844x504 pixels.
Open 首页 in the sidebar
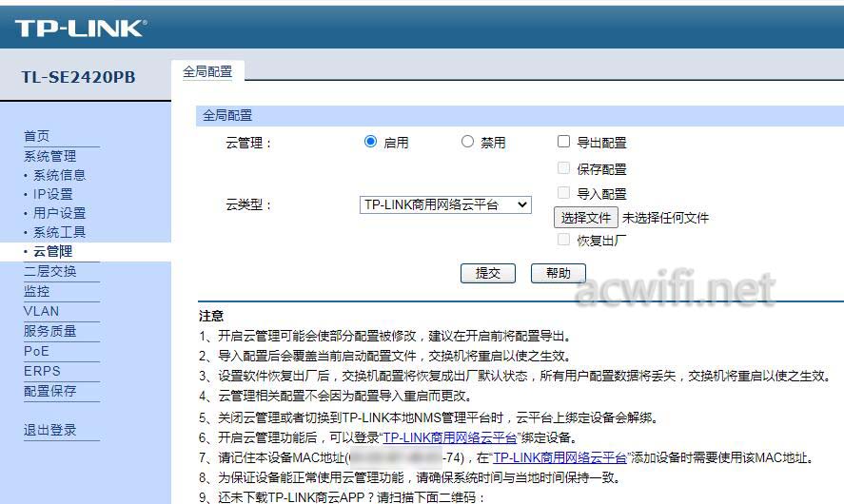pyautogui.click(x=36, y=136)
